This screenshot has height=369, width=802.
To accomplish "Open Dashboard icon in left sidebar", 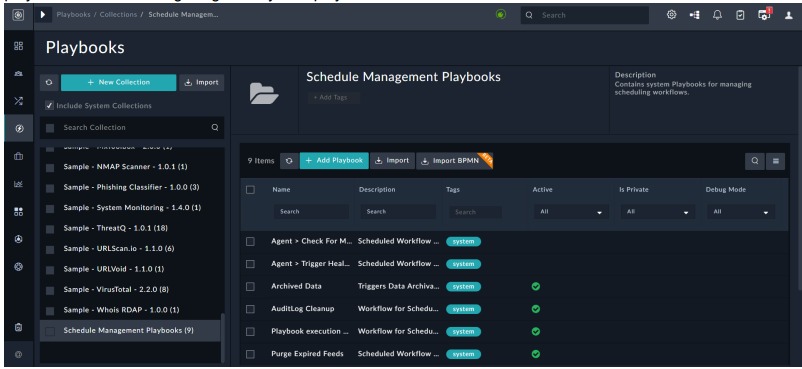I will point(18,46).
